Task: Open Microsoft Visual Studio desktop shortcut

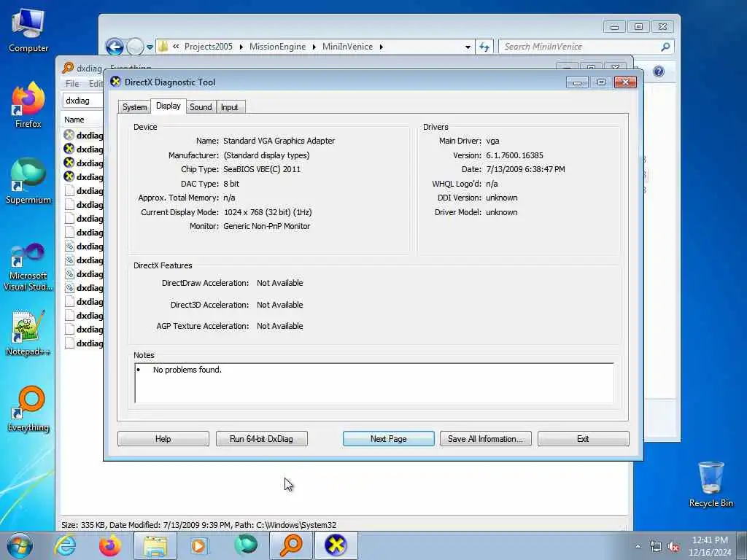Action: [28, 267]
